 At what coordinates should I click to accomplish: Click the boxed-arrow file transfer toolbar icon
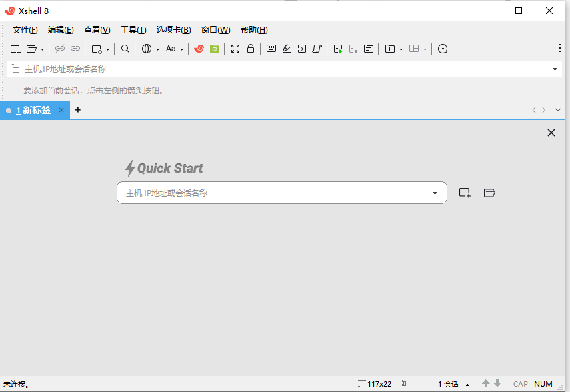coord(302,49)
